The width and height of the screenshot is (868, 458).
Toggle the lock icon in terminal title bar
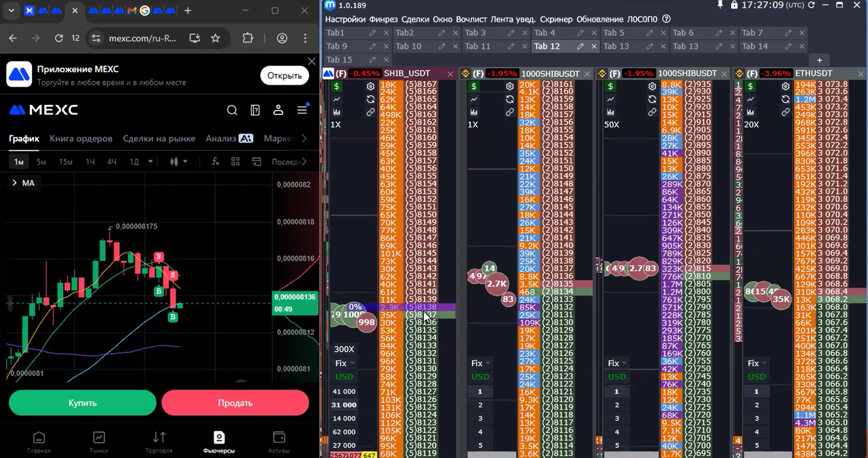click(x=734, y=5)
